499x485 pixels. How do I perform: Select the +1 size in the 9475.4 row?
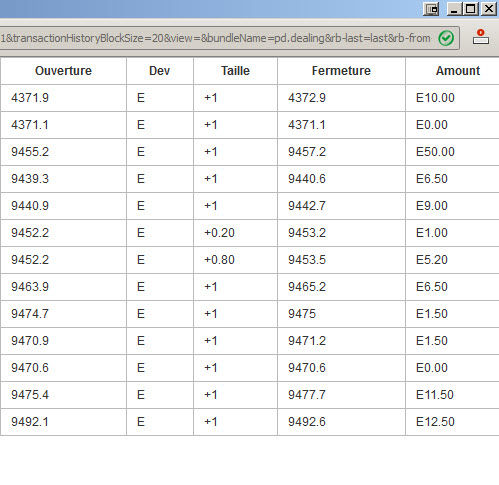click(x=211, y=395)
